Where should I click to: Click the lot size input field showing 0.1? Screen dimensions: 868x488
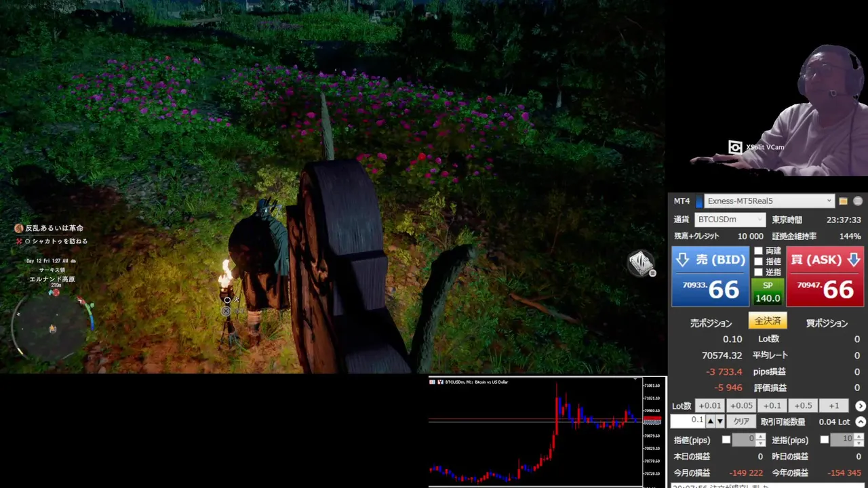point(688,421)
